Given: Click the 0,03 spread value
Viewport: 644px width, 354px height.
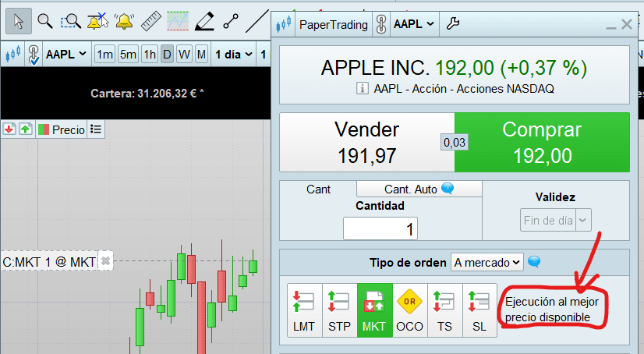Looking at the screenshot, I should (x=455, y=143).
